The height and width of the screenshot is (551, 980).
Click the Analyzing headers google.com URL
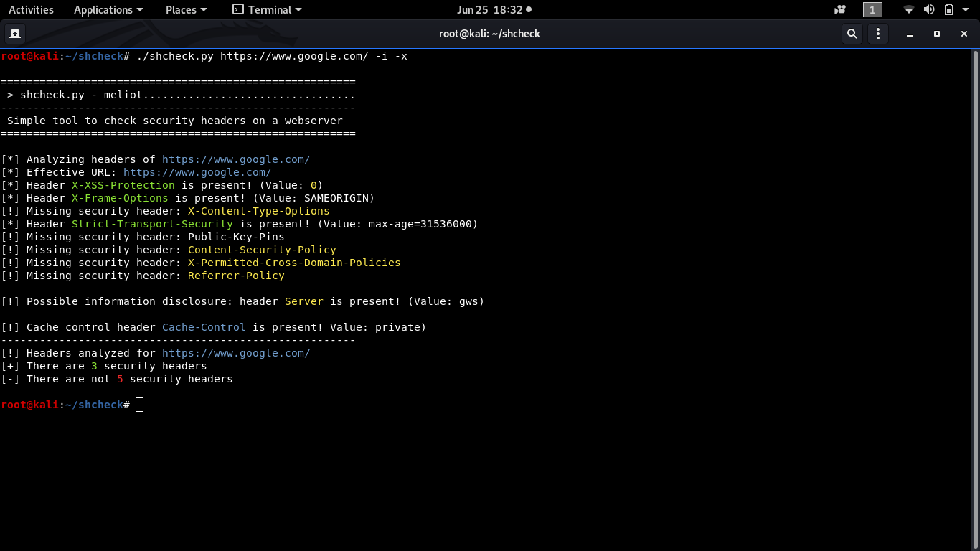click(x=236, y=159)
